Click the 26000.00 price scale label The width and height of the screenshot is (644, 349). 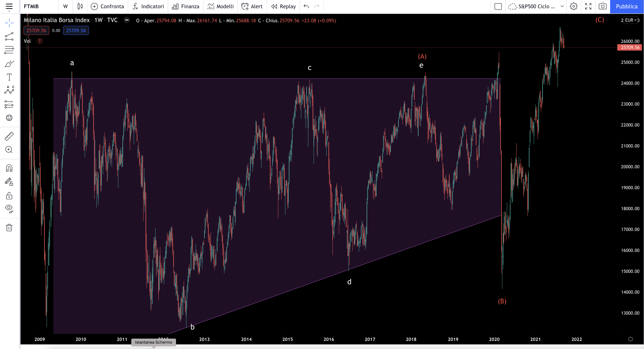click(x=630, y=41)
